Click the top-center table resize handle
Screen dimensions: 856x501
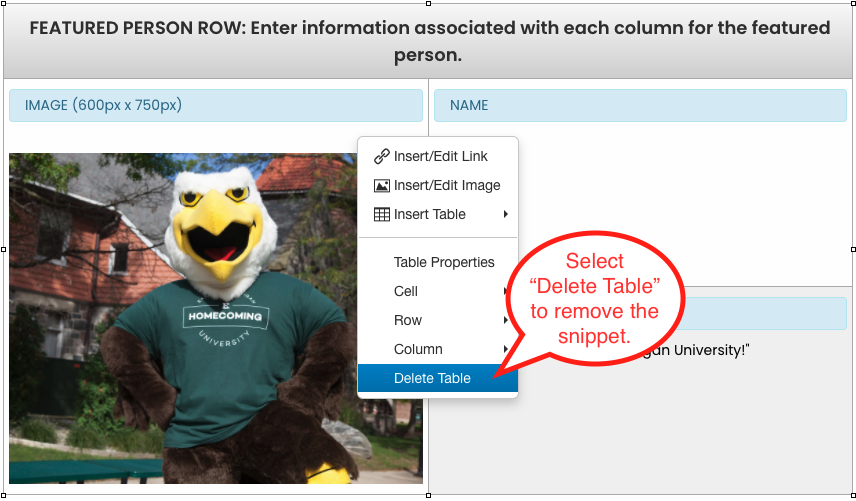click(429, 4)
